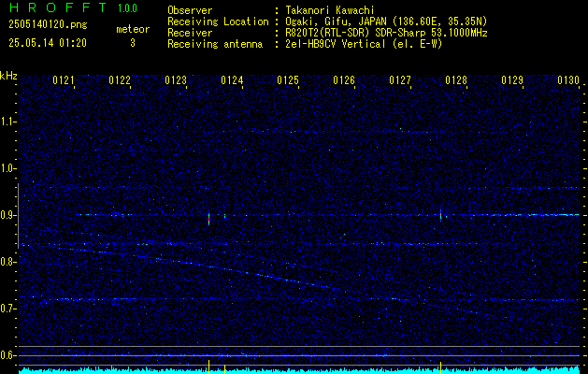This screenshot has width=588, height=374.
Task: Click the 0125 time axis label
Action: [x=288, y=80]
